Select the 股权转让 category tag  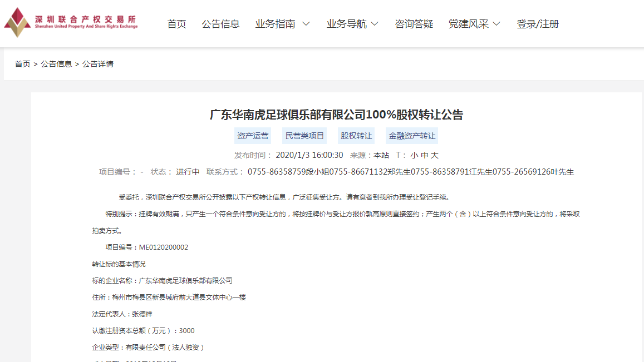356,136
